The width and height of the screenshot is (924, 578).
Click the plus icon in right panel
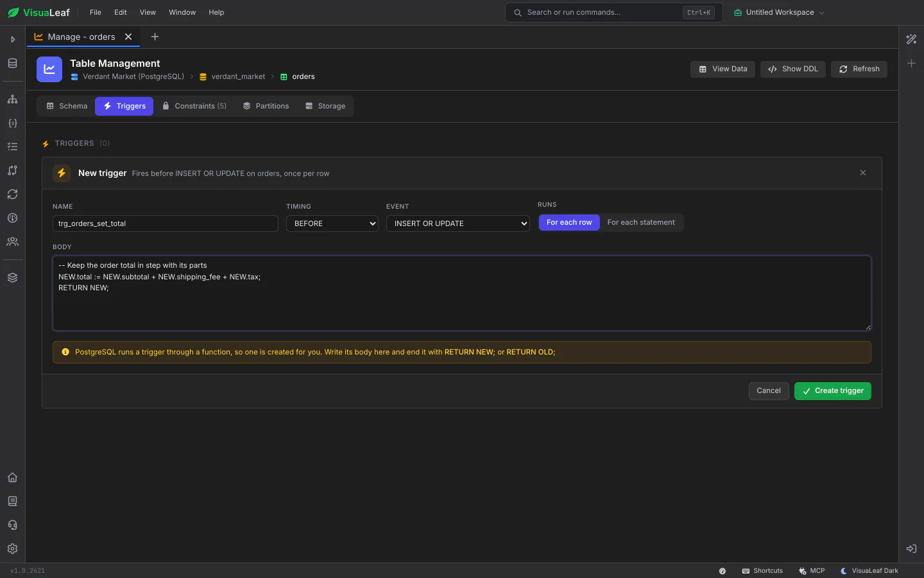pyautogui.click(x=911, y=64)
